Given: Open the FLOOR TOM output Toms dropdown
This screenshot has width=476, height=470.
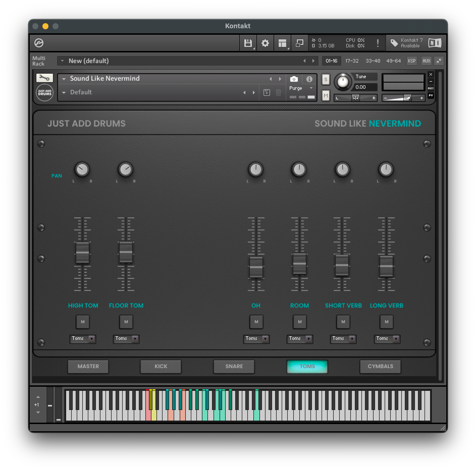Looking at the screenshot, I should [x=126, y=339].
